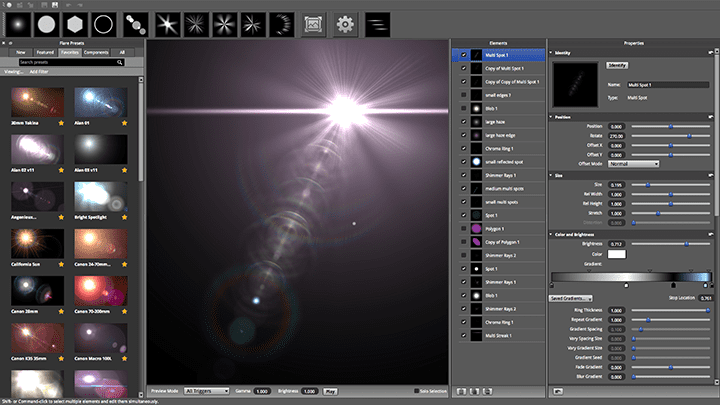
Task: Disable the Multi Spot 1 element checkbox
Action: 462,55
